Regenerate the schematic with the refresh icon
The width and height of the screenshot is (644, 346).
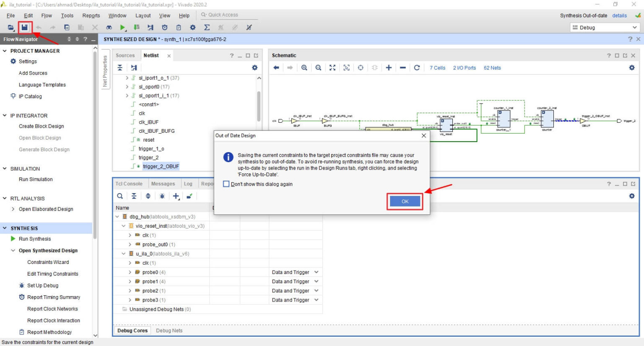(x=417, y=68)
